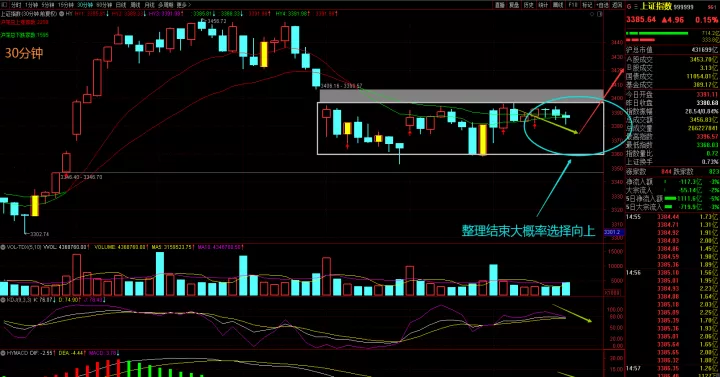Click the window icon left of 分时

[5, 5]
